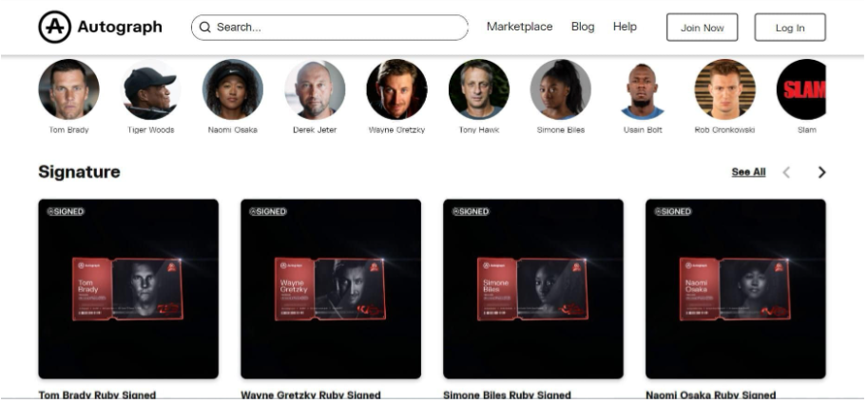Image resolution: width=868 pixels, height=404 pixels.
Task: Select Tony Hawk's profile picture
Action: click(479, 89)
